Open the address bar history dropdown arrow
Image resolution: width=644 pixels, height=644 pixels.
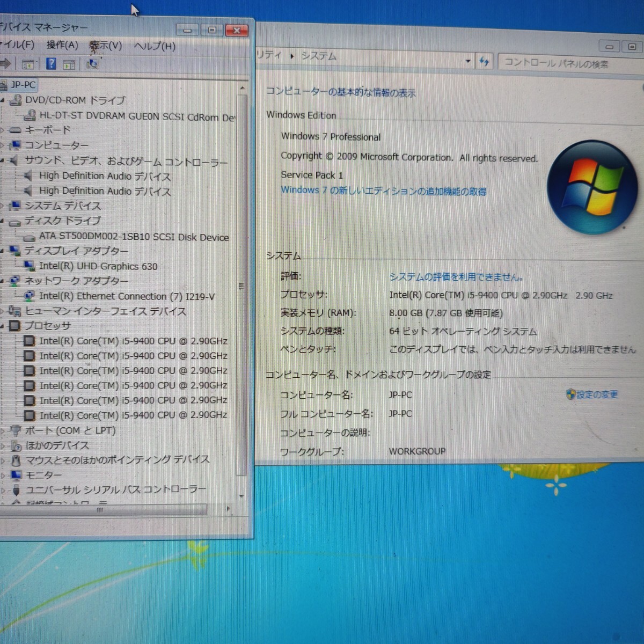[468, 61]
